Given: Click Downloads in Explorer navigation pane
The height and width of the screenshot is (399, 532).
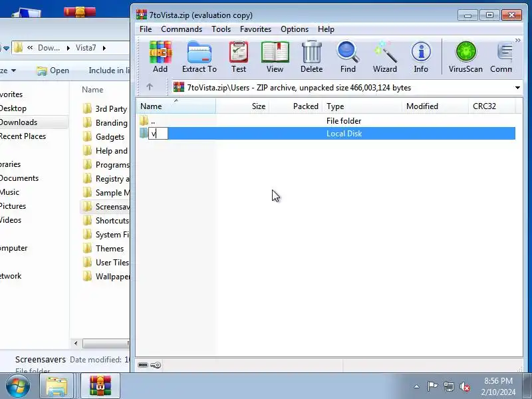Looking at the screenshot, I should [x=19, y=122].
